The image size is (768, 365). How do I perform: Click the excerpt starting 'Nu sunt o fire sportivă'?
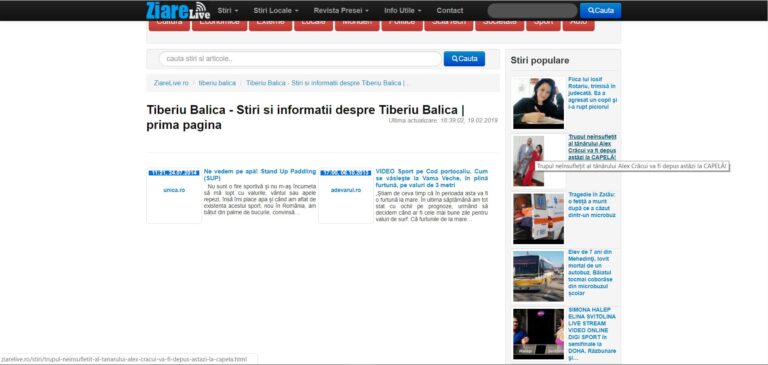point(260,199)
